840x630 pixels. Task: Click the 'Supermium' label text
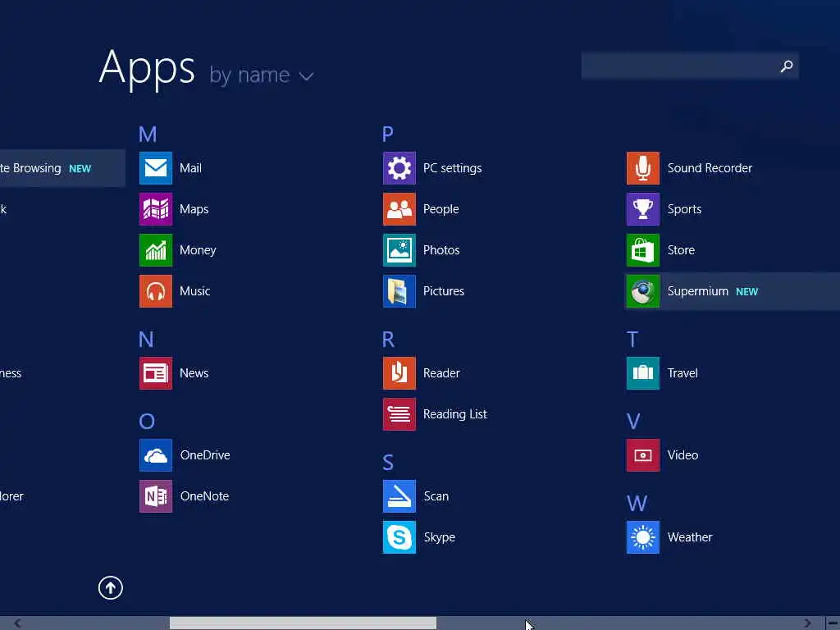pyautogui.click(x=697, y=291)
